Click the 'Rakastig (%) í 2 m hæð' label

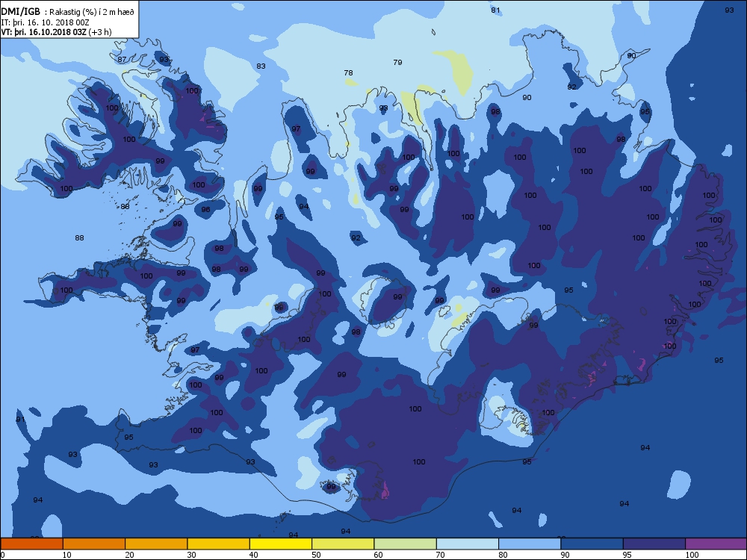coord(92,13)
